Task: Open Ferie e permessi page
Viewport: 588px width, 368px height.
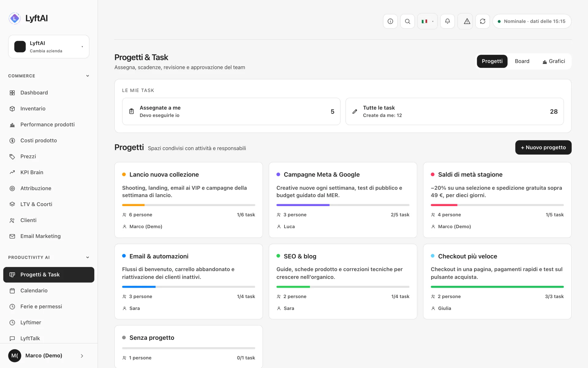Action: [49, 306]
